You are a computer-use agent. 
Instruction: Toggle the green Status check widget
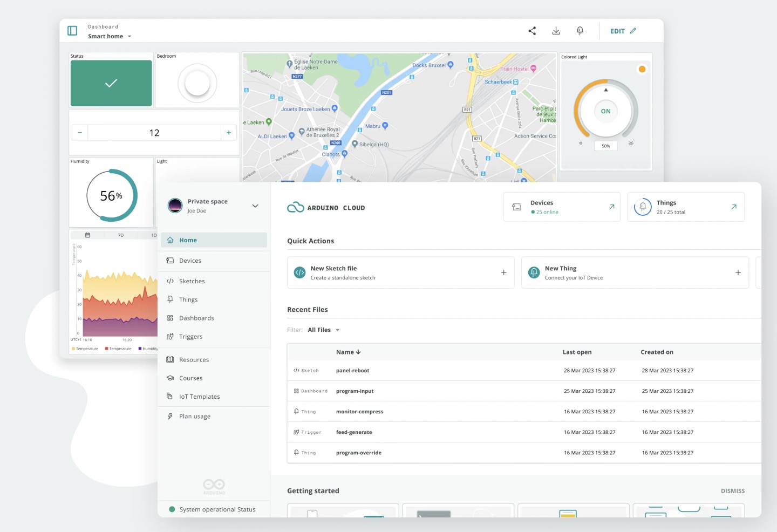[111, 83]
